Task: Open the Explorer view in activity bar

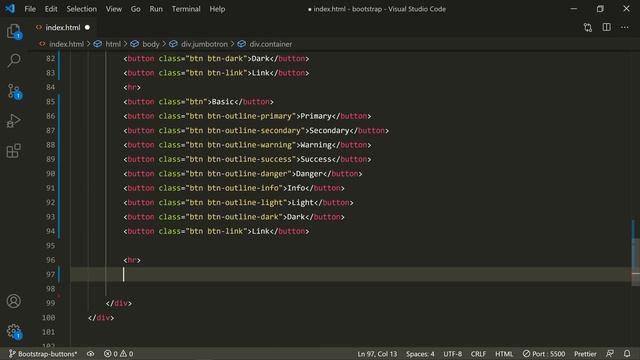Action: pos(14,31)
